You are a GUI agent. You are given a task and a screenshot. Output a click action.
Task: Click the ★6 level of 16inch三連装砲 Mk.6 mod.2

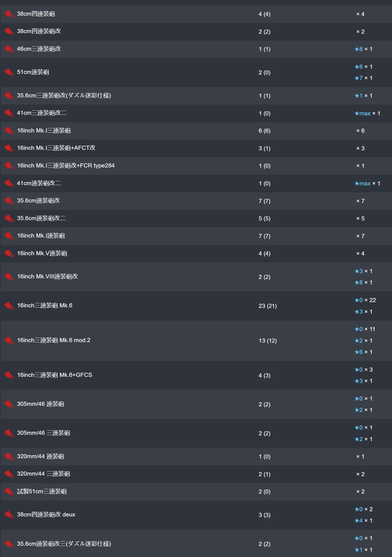coord(359,352)
